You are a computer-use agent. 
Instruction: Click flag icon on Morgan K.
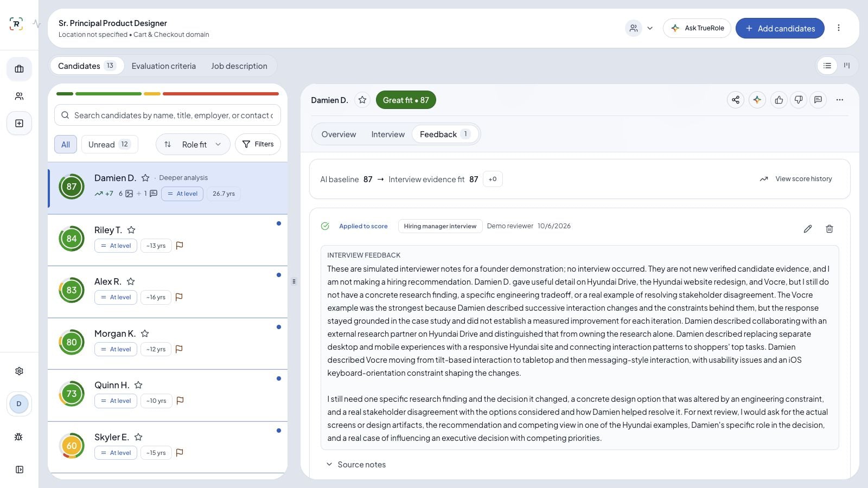179,349
